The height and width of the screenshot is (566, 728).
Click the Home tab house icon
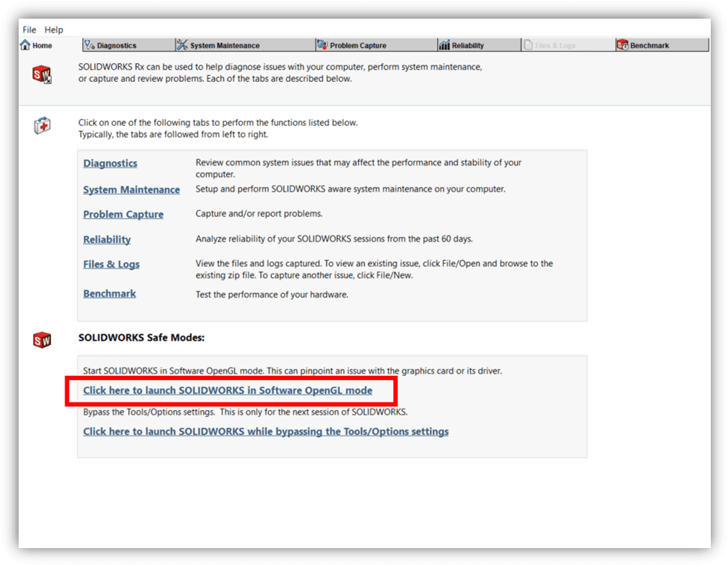pos(26,45)
